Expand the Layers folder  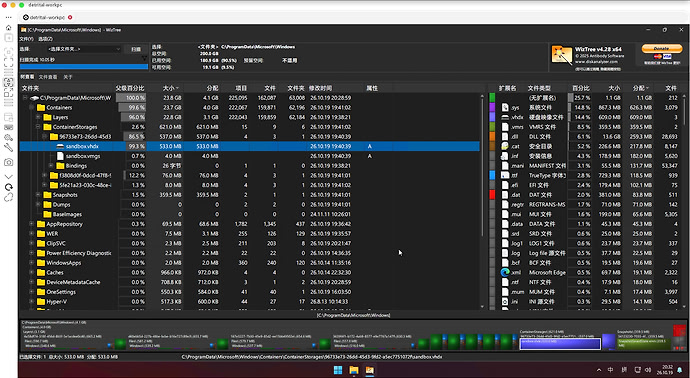click(x=38, y=117)
